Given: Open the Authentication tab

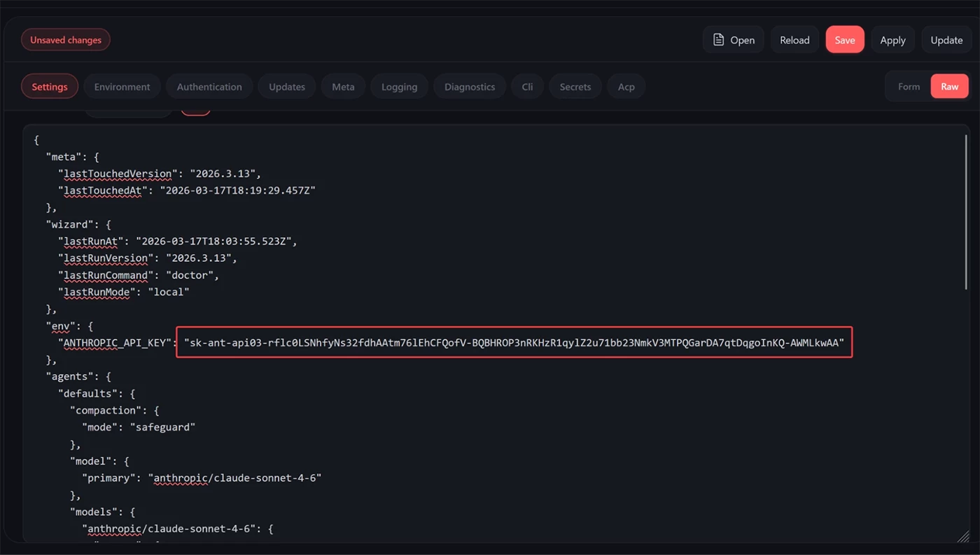Looking at the screenshot, I should [209, 87].
